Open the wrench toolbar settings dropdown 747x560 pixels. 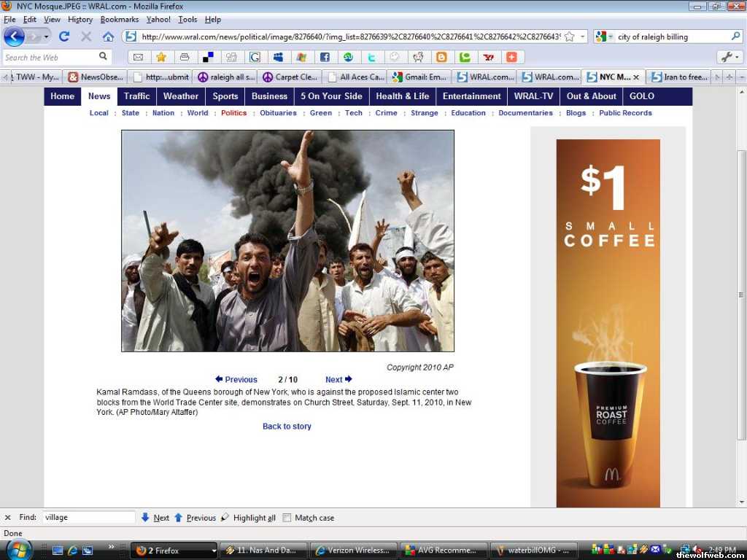[x=729, y=57]
